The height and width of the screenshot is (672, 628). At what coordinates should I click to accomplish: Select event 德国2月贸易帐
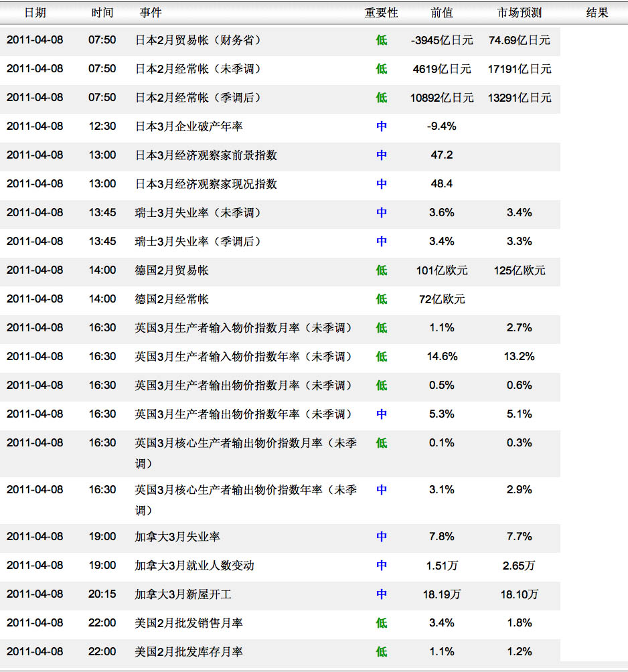pos(172,270)
